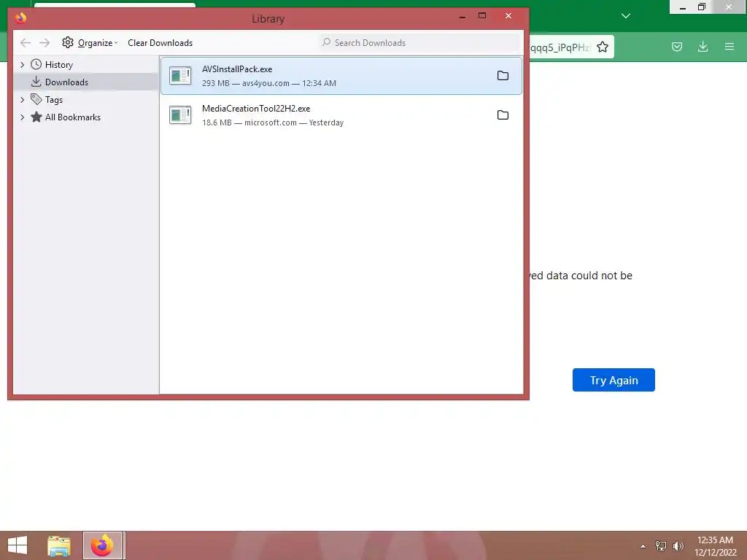This screenshot has height=560, width=747.
Task: Open the network tray icon
Action: tap(661, 545)
